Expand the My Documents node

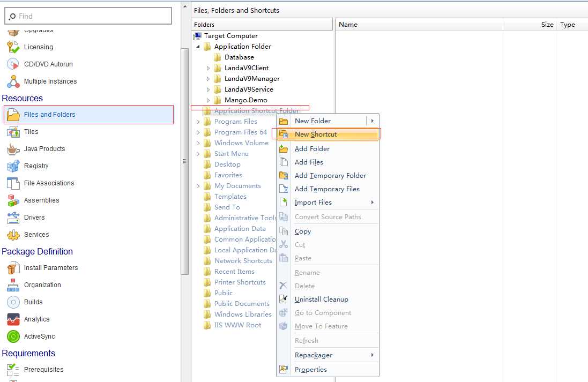(198, 186)
